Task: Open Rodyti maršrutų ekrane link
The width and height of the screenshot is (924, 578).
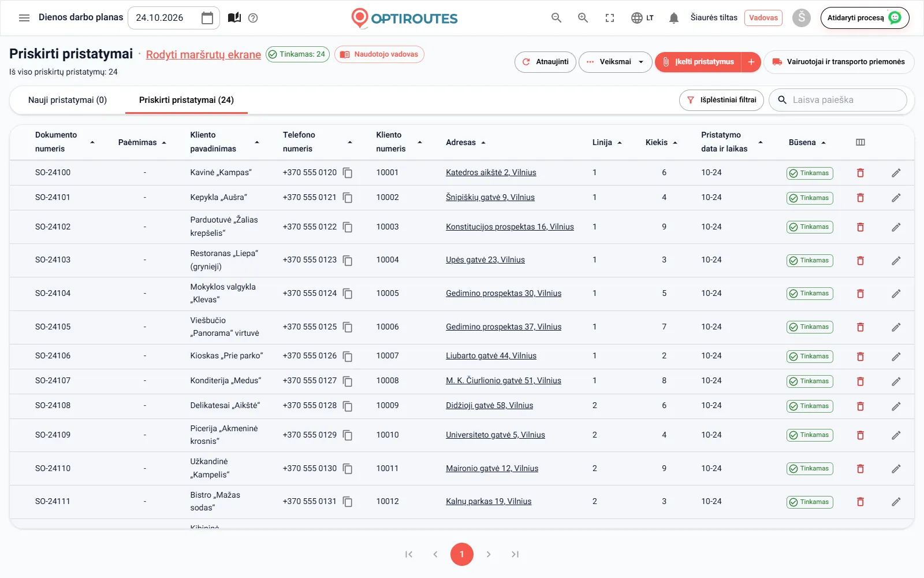Action: click(203, 55)
